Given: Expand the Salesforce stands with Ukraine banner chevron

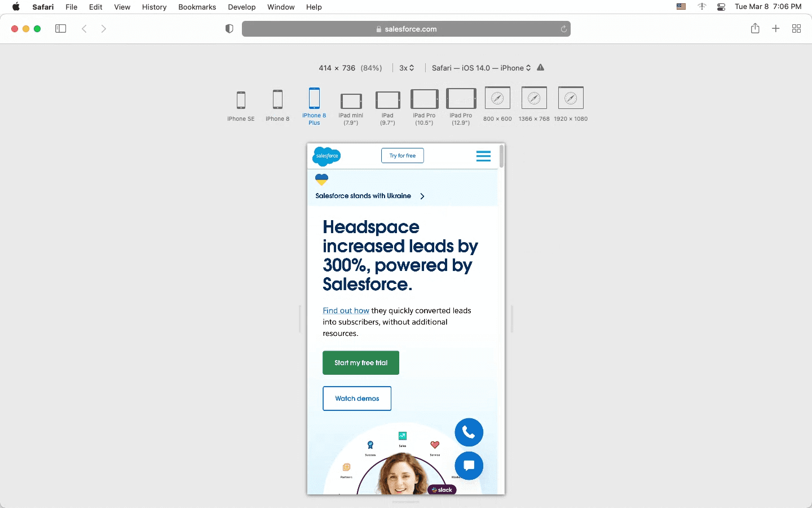Looking at the screenshot, I should click(422, 196).
